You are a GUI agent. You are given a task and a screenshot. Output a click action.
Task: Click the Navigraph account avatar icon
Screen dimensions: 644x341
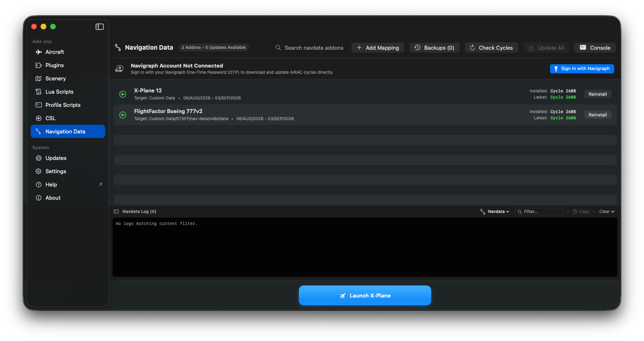coord(119,69)
